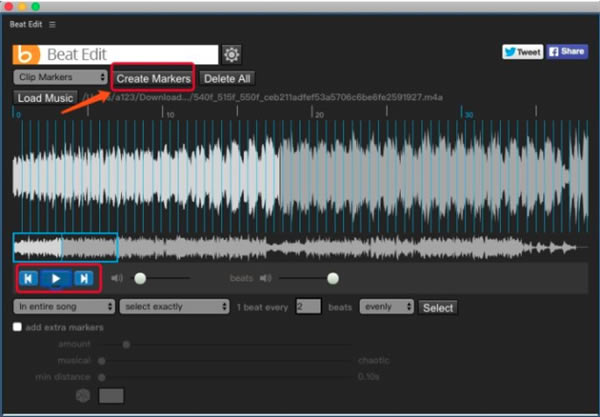Mute beats volume speaker icon
Image resolution: width=600 pixels, height=417 pixels.
point(265,278)
